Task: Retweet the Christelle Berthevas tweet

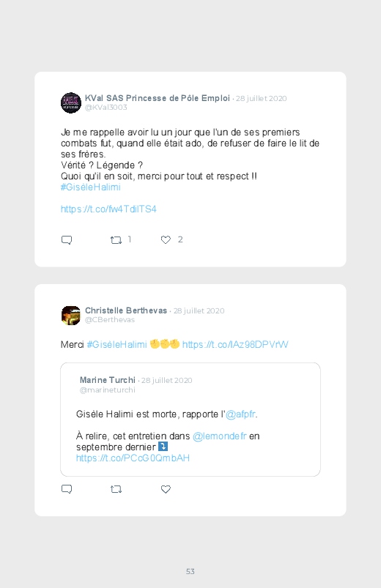Action: 116,489
